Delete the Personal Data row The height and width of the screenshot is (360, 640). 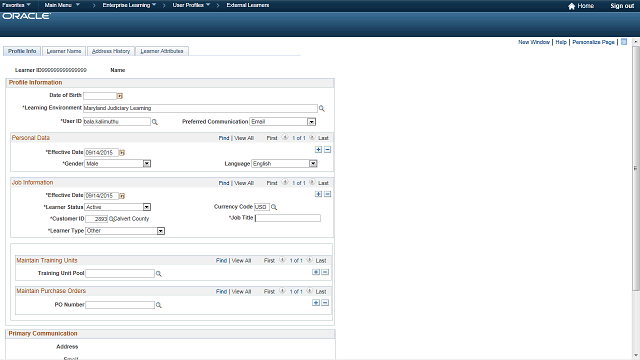click(x=327, y=150)
